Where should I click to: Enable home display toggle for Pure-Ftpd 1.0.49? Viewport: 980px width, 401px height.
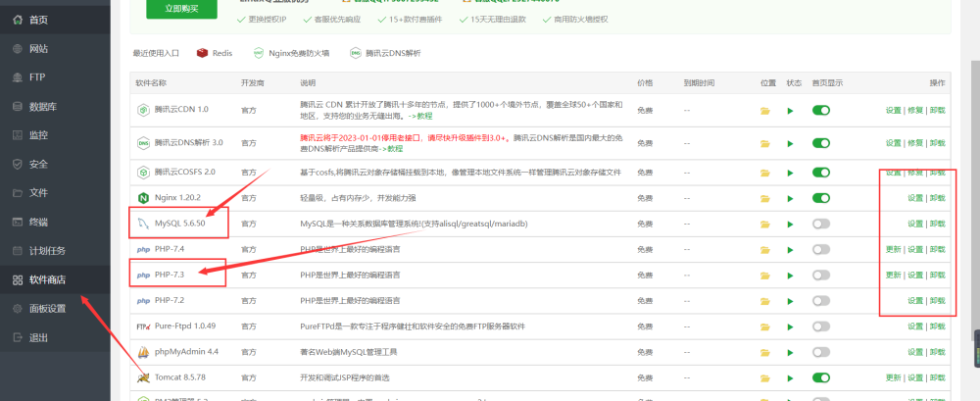tap(821, 326)
